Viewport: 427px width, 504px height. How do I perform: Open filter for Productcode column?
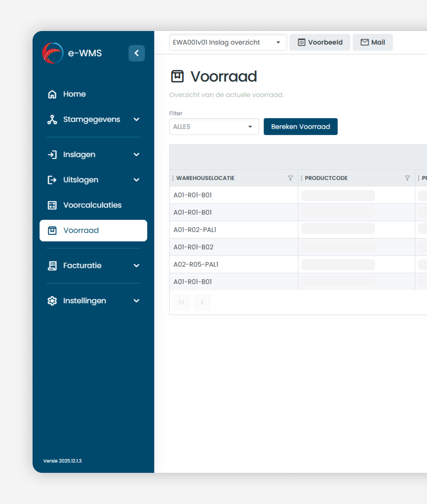[x=407, y=178]
